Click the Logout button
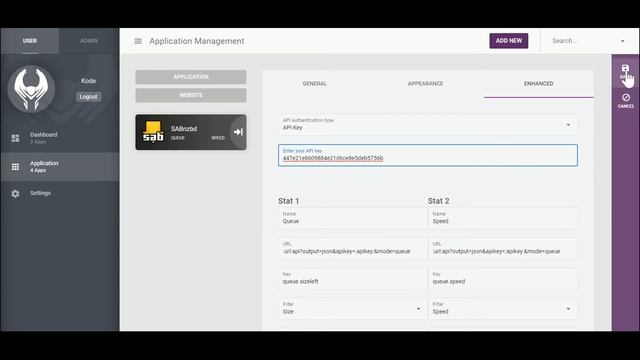640x360 pixels. coord(89,97)
